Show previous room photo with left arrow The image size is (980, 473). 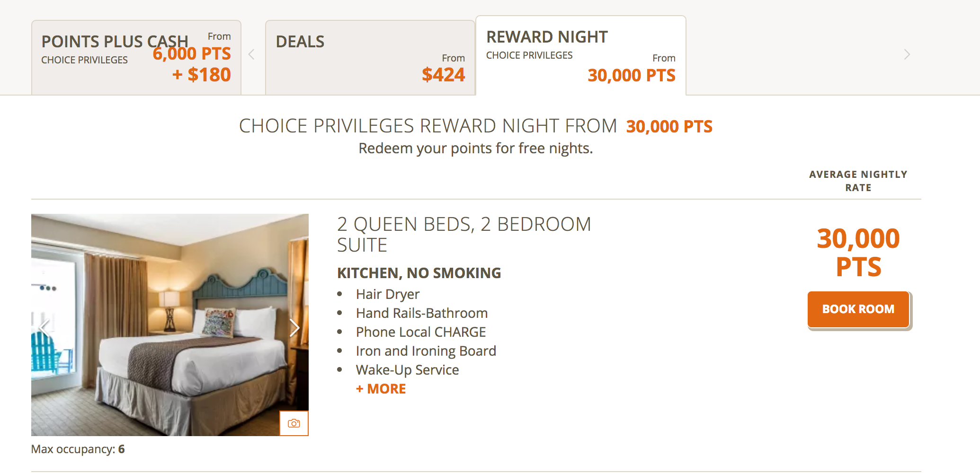45,327
